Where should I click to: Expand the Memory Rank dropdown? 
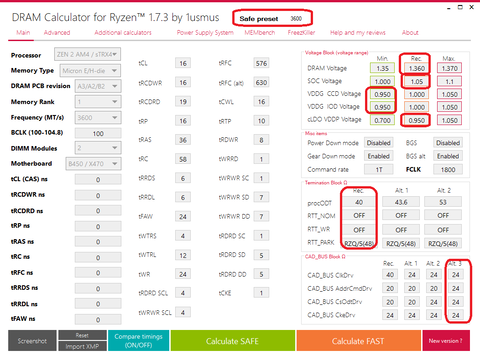pyautogui.click(x=98, y=102)
